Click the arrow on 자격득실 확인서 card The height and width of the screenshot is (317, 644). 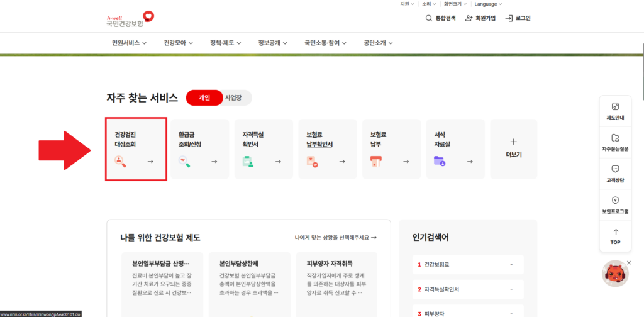pyautogui.click(x=278, y=162)
